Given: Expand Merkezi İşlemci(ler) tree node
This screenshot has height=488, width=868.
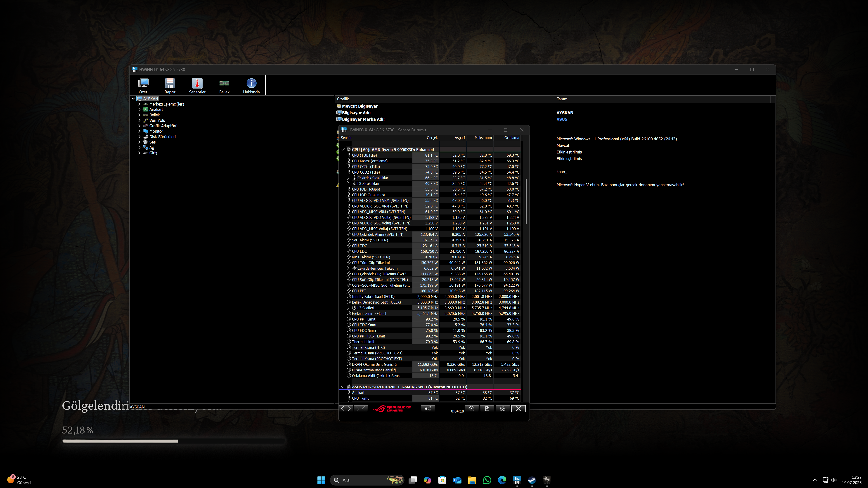Looking at the screenshot, I should point(140,104).
